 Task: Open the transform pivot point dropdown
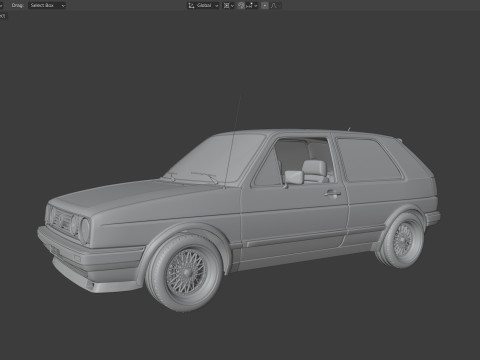(228, 5)
